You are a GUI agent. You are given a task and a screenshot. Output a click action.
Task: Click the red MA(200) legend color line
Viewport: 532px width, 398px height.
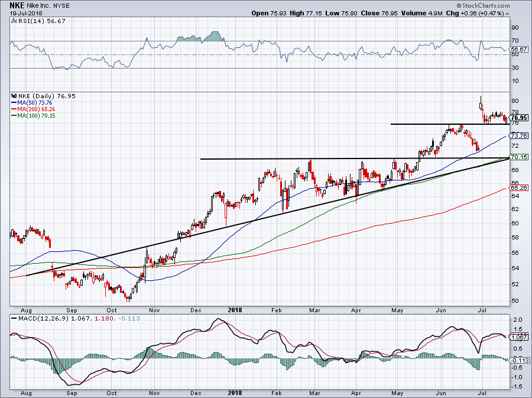pyautogui.click(x=14, y=109)
